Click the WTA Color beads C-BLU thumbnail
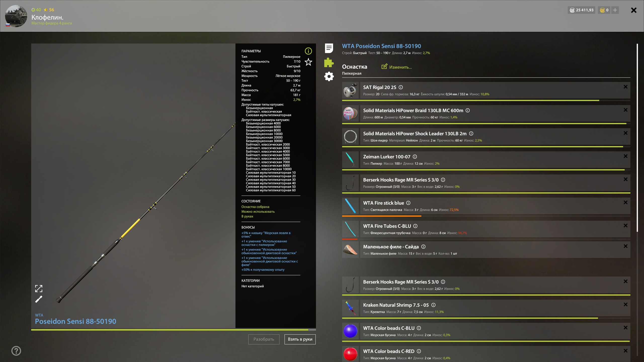Image resolution: width=644 pixels, height=362 pixels. point(350,331)
